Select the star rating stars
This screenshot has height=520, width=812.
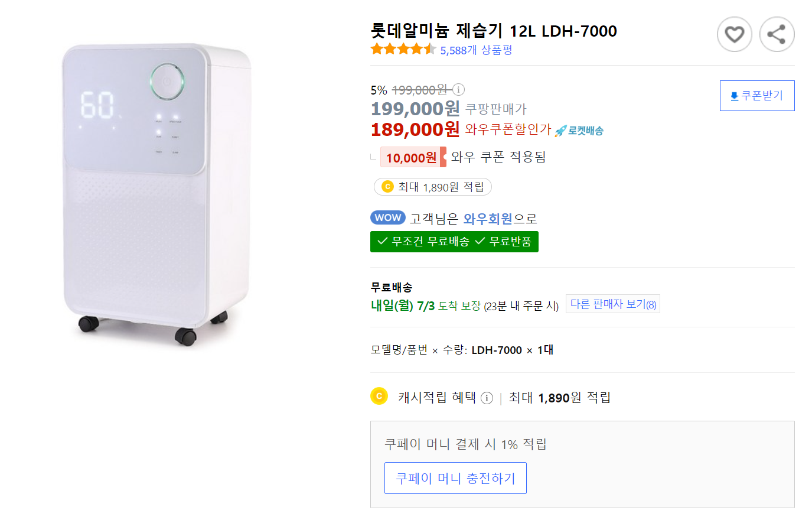coord(402,50)
